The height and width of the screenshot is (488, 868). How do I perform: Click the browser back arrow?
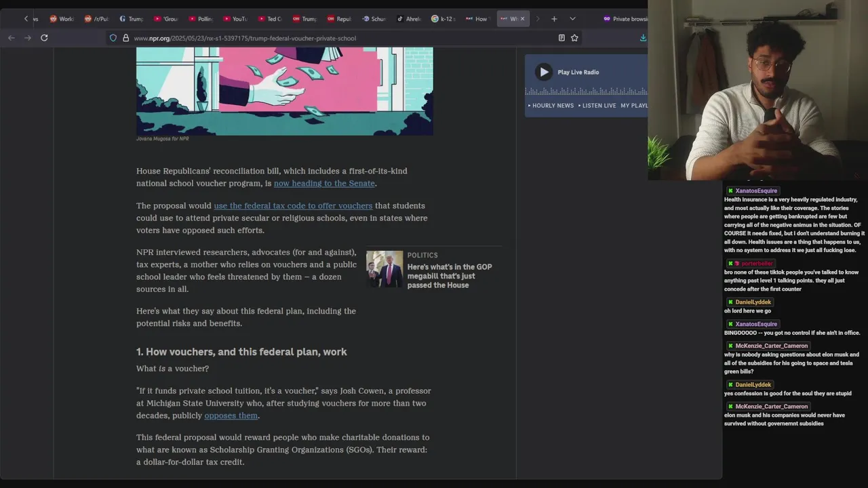click(x=12, y=38)
